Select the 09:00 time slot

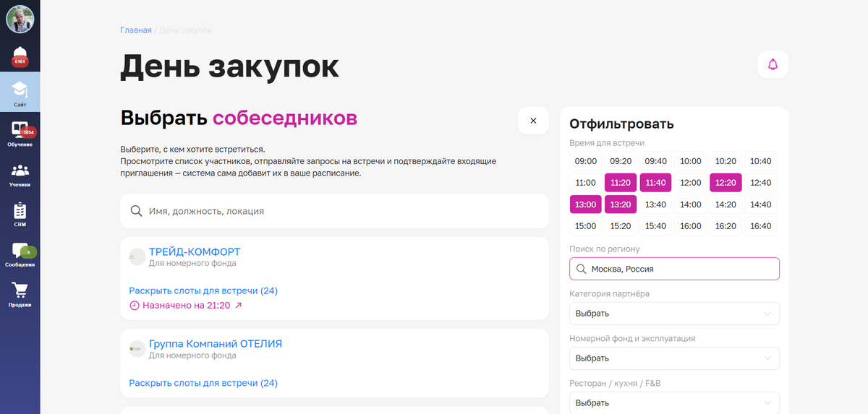coord(586,161)
